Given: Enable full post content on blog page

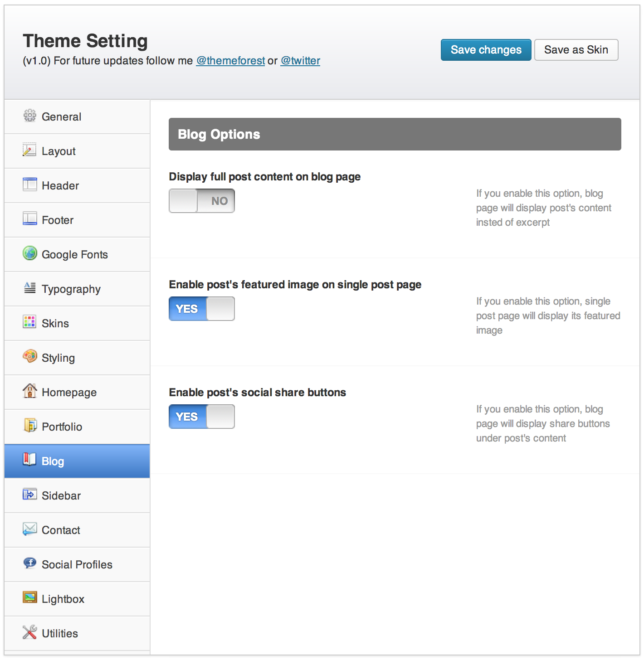Looking at the screenshot, I should point(202,201).
